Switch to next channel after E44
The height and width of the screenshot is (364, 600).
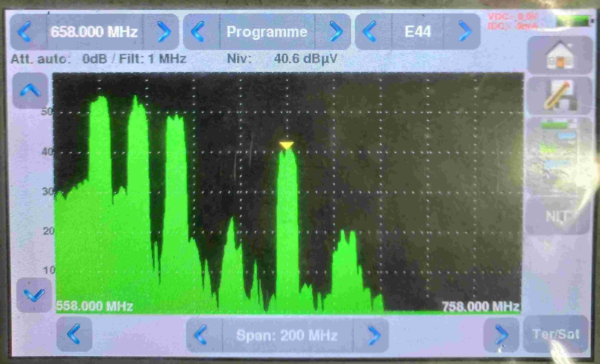click(x=464, y=32)
